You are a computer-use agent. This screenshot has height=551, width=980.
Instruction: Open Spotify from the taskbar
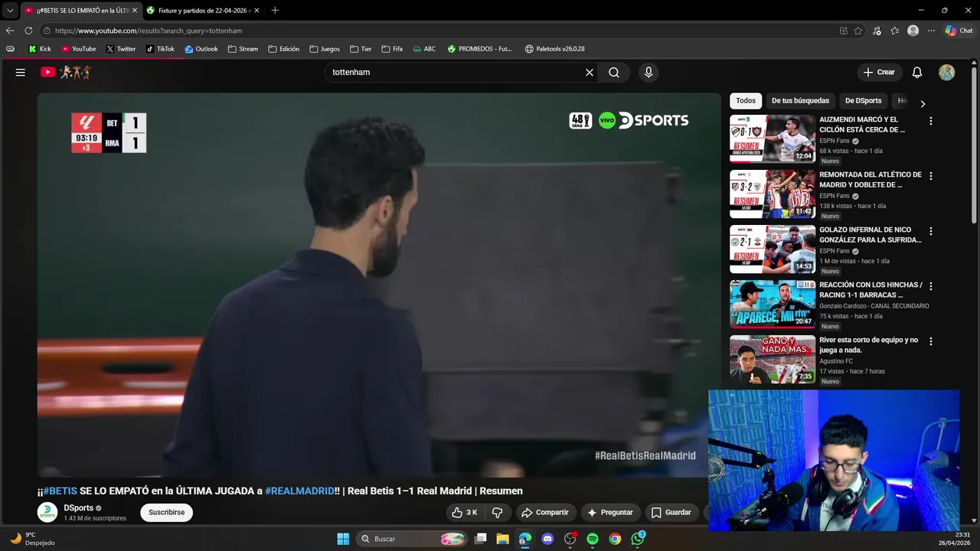(x=593, y=539)
